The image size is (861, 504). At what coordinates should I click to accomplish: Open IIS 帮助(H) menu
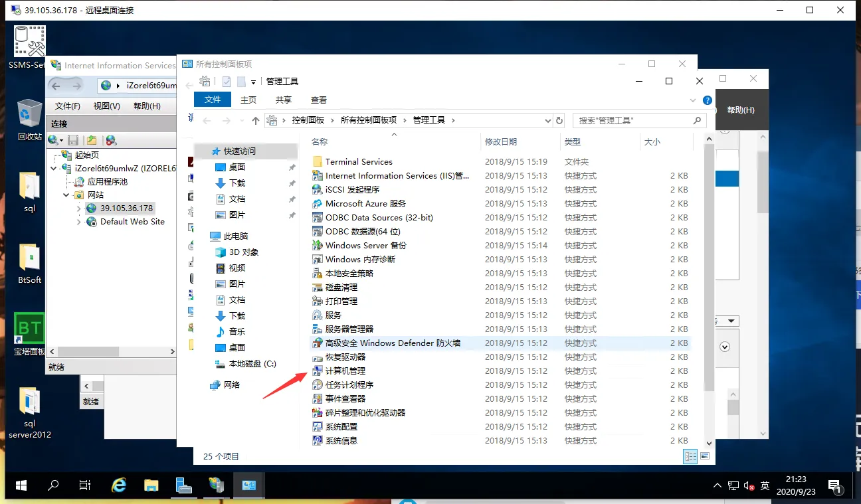[147, 106]
